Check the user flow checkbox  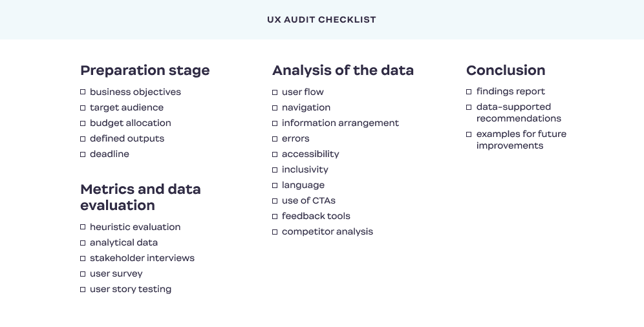click(275, 92)
